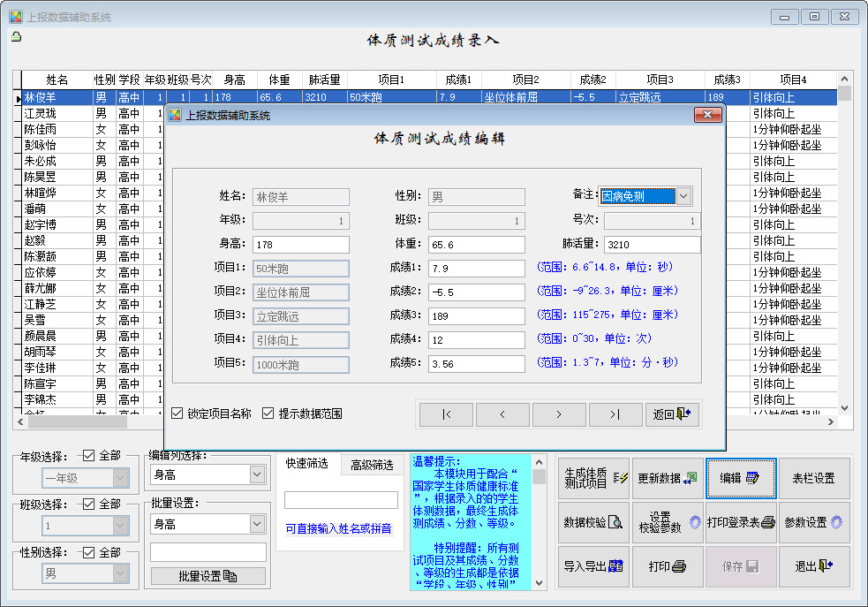Click the 打印 printer button
The image size is (868, 607).
[668, 566]
